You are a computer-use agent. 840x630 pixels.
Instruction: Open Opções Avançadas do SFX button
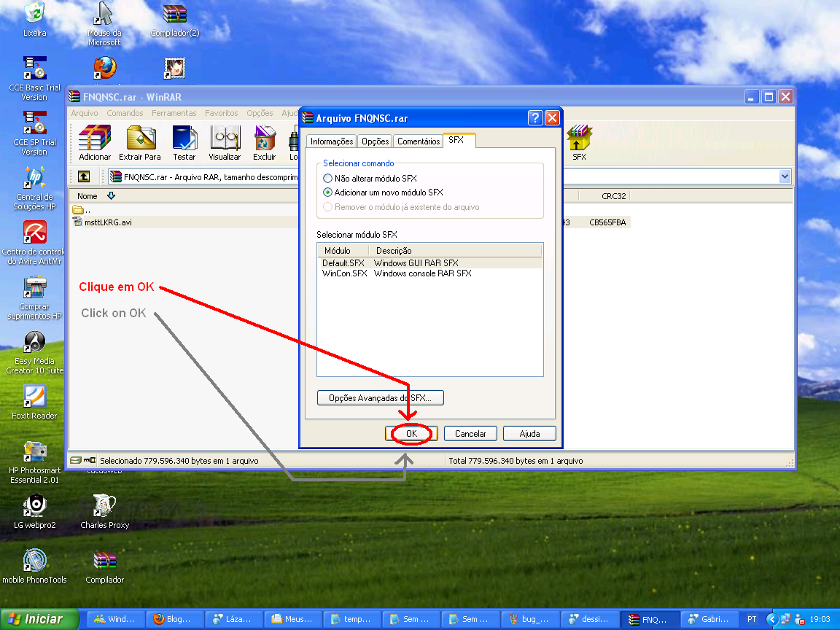coord(381,398)
